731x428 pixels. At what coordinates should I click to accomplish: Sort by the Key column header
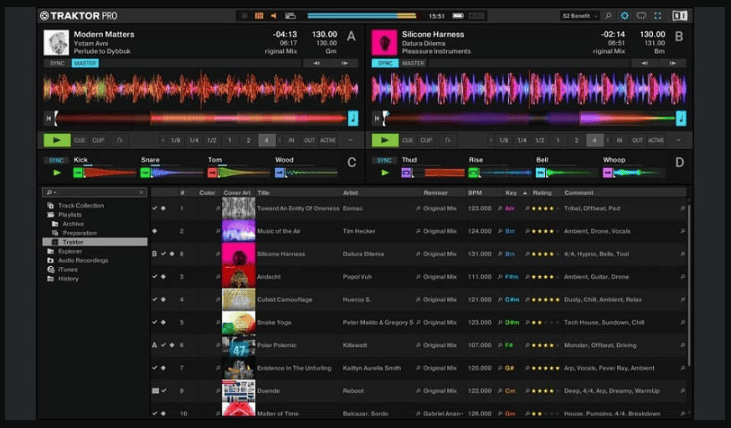[511, 193]
